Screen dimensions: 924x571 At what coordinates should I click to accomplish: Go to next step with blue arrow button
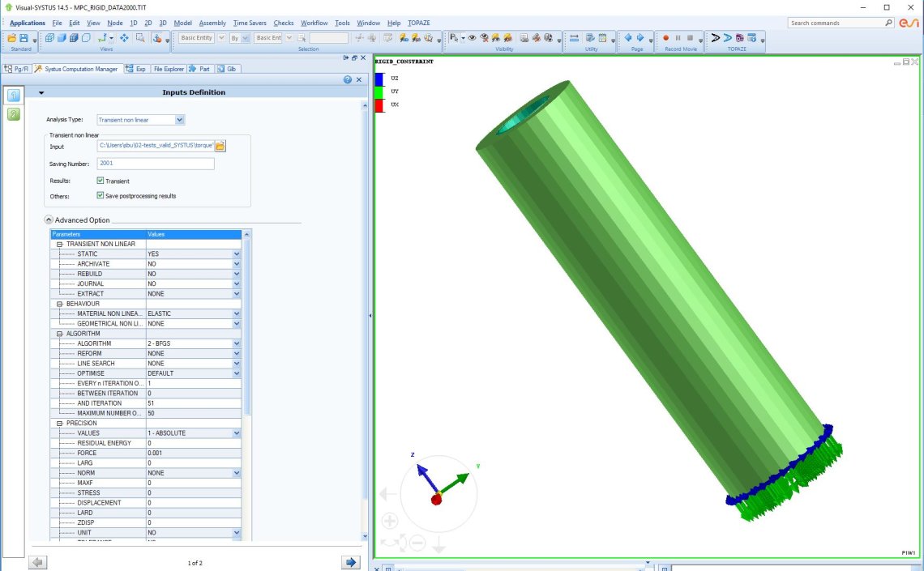tap(351, 562)
